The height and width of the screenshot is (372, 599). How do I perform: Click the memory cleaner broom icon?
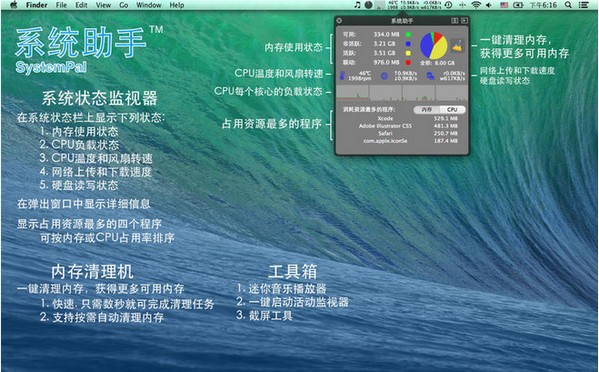pyautogui.click(x=457, y=47)
